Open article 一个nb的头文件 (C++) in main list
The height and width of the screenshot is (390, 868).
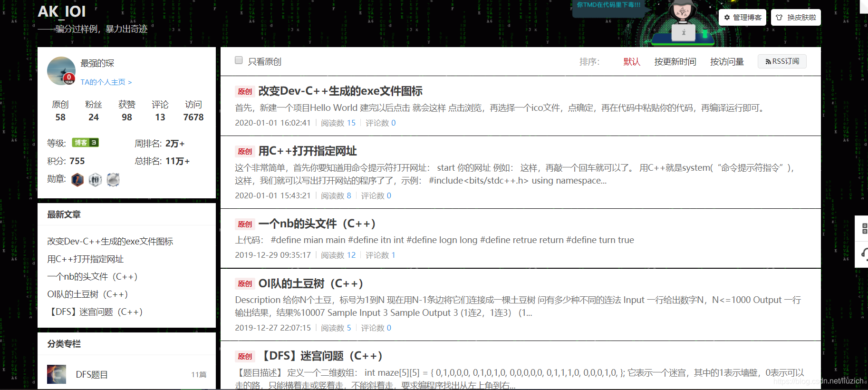pyautogui.click(x=317, y=224)
